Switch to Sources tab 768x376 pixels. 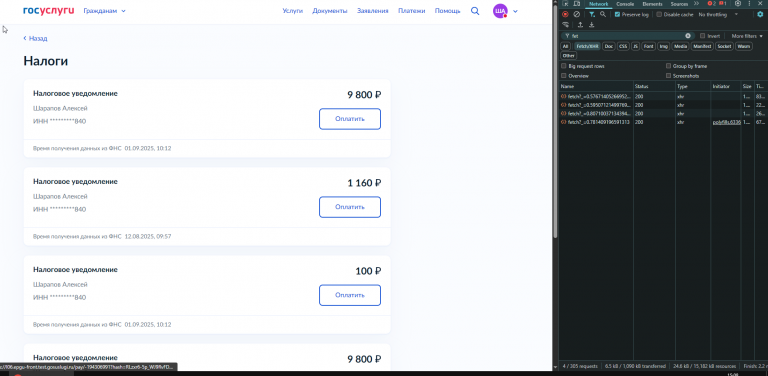point(679,4)
